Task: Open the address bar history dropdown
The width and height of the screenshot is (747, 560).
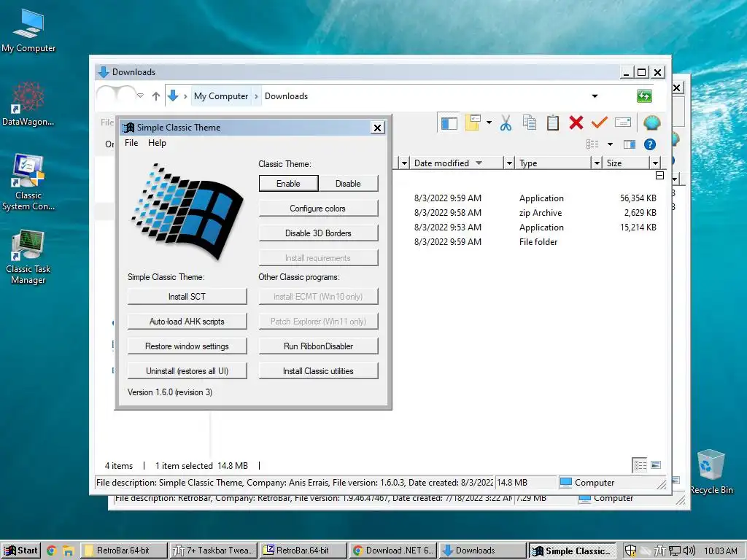Action: pos(595,96)
